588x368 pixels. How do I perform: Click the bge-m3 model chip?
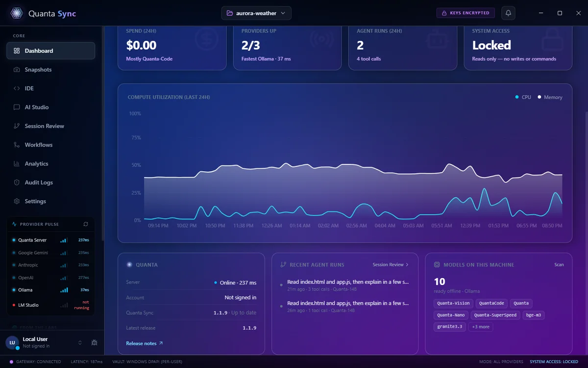click(534, 315)
